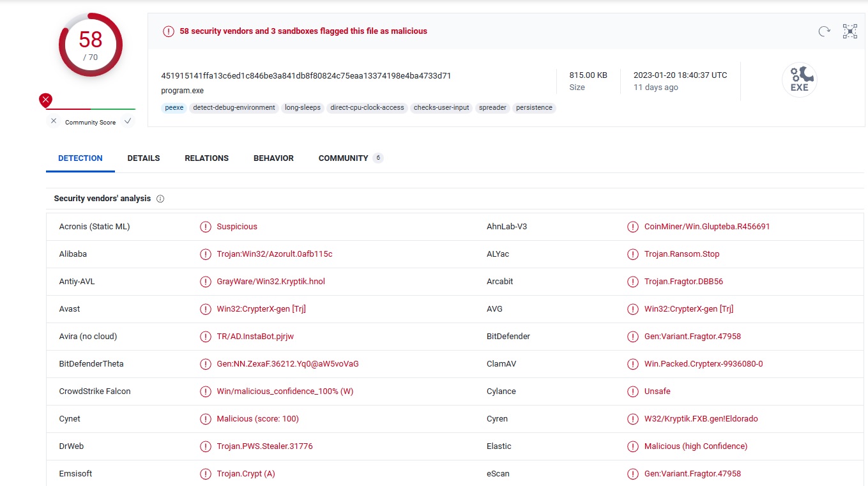Open the BEHAVIOR tab
The image size is (868, 486).
(273, 158)
